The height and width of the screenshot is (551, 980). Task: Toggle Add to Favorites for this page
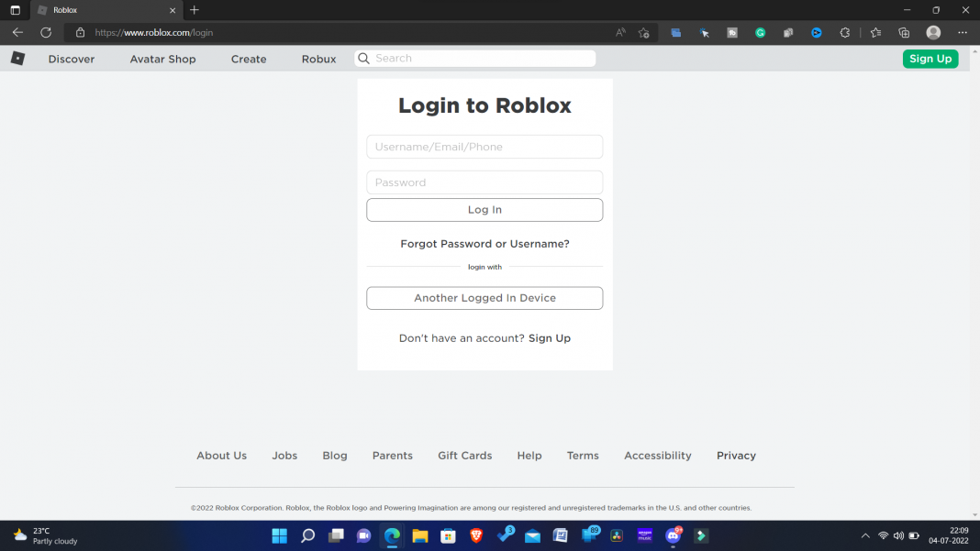(x=644, y=32)
